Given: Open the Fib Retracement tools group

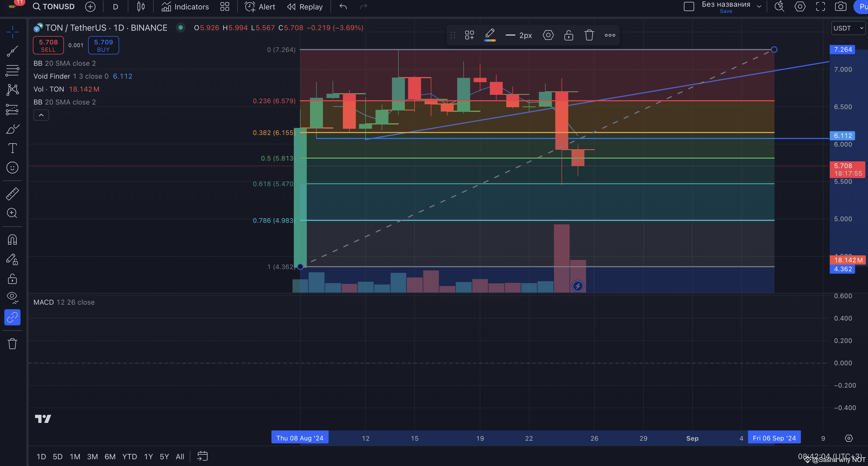Looking at the screenshot, I should coord(12,71).
